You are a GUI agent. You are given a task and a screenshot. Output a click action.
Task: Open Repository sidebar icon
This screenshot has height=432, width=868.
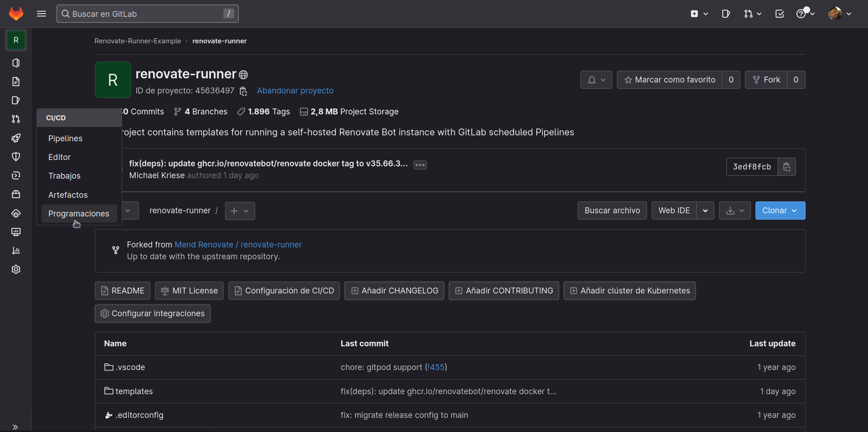(x=16, y=82)
